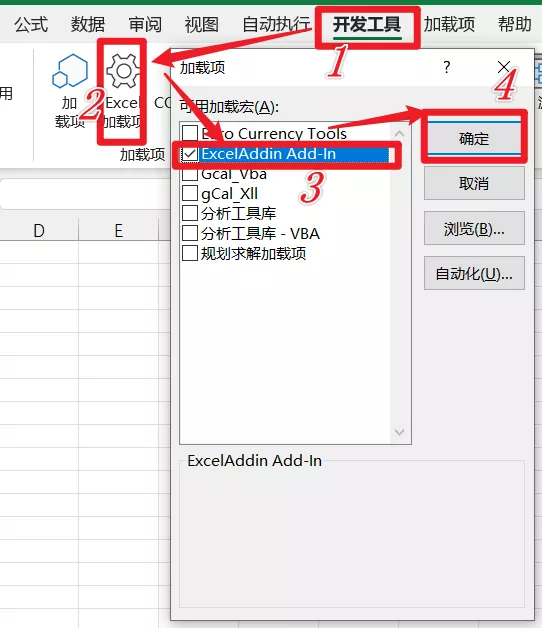
Task: Enable the gCal_Xll checkbox
Action: pyautogui.click(x=190, y=193)
